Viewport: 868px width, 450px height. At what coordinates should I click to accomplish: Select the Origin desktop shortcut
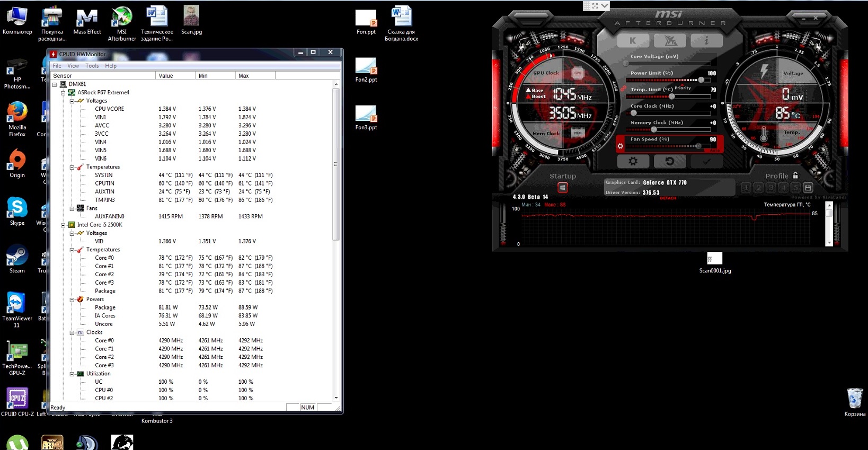tap(17, 164)
